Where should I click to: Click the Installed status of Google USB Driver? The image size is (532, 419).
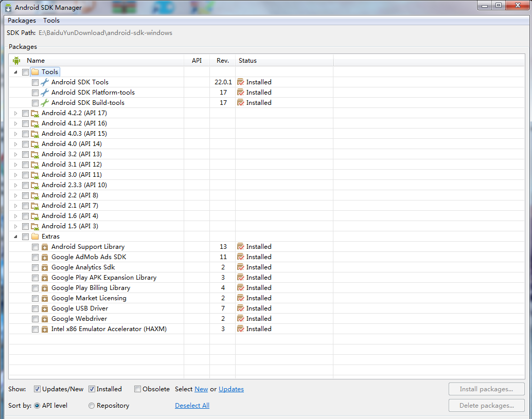[x=258, y=308]
